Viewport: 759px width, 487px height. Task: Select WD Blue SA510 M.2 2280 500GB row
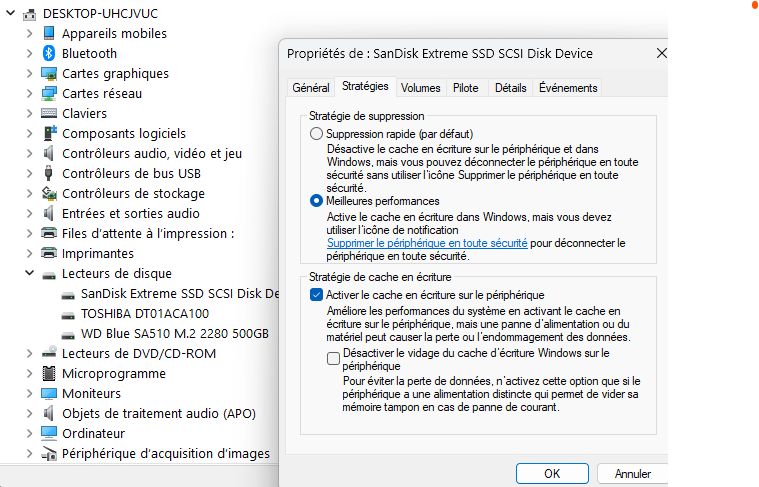pos(165,334)
